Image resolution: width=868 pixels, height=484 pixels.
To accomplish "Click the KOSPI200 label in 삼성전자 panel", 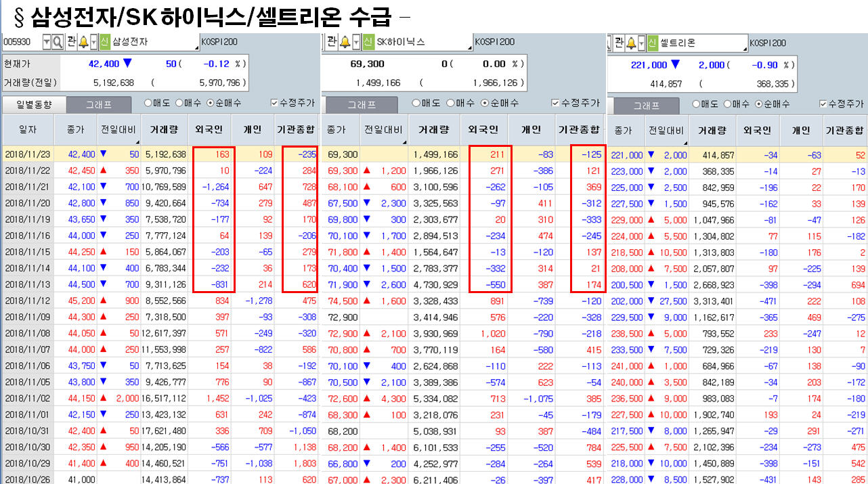I will [220, 42].
